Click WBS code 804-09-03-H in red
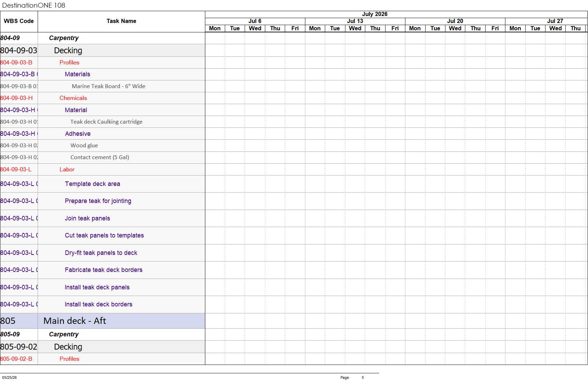Viewport: 588px width, 382px height. (16, 98)
